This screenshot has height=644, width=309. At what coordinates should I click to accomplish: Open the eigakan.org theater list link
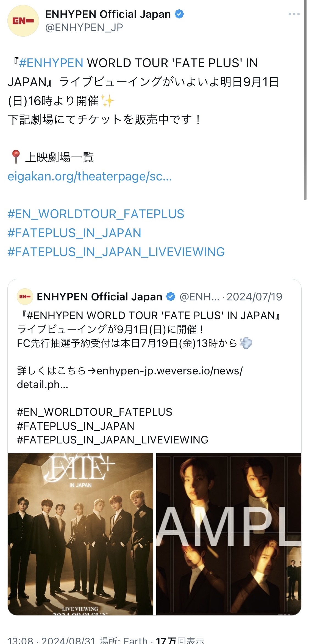tap(90, 176)
